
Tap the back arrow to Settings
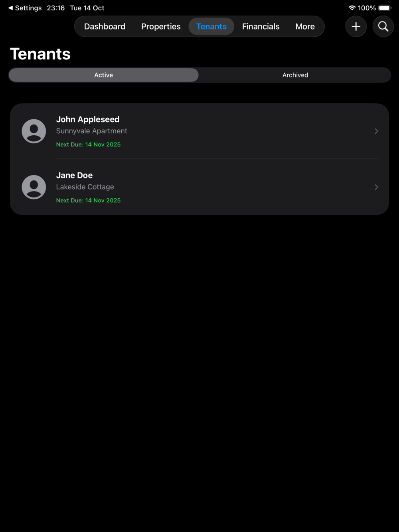click(10, 8)
